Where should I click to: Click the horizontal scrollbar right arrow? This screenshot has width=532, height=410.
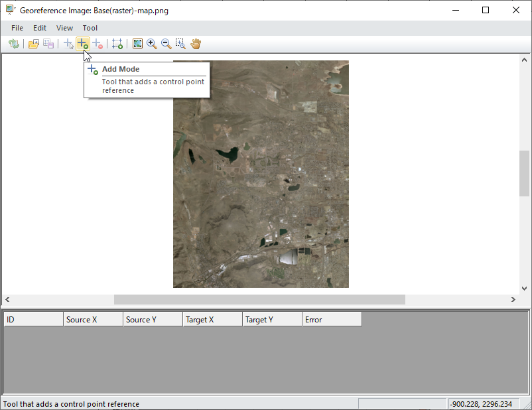513,299
